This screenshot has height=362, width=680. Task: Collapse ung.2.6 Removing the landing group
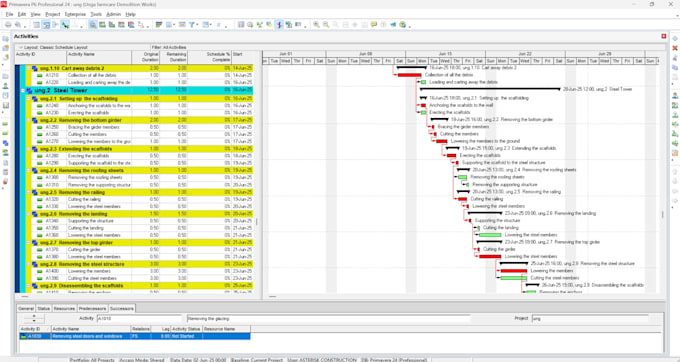click(x=29, y=214)
